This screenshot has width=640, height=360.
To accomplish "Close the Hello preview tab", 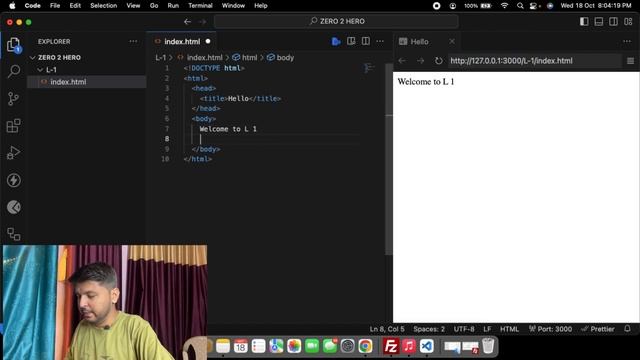I will 452,41.
